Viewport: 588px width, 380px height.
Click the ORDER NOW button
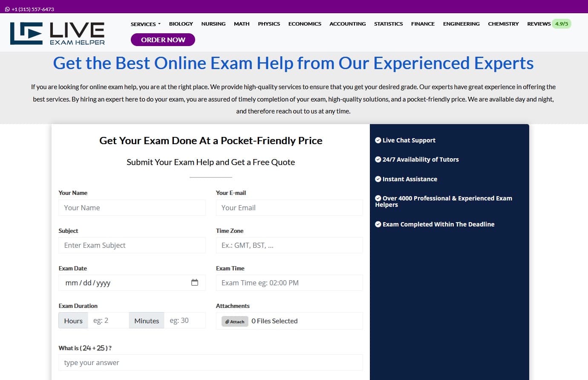(x=163, y=39)
